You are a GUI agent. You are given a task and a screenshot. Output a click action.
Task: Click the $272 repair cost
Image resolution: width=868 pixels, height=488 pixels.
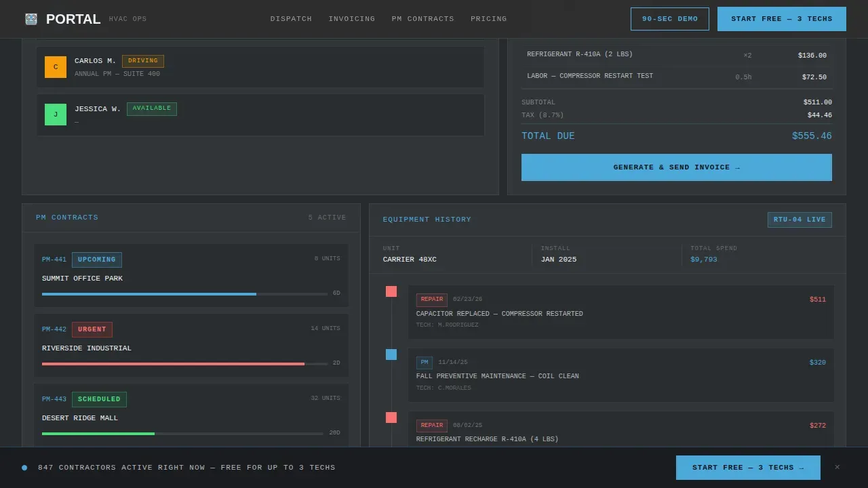click(818, 426)
